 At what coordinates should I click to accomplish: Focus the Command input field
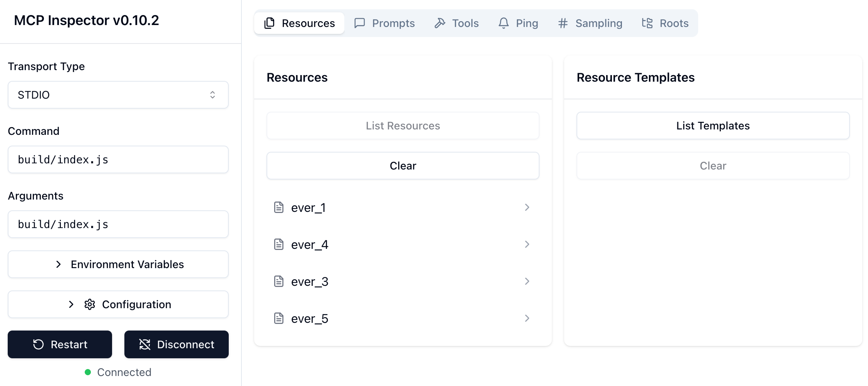[x=118, y=159]
